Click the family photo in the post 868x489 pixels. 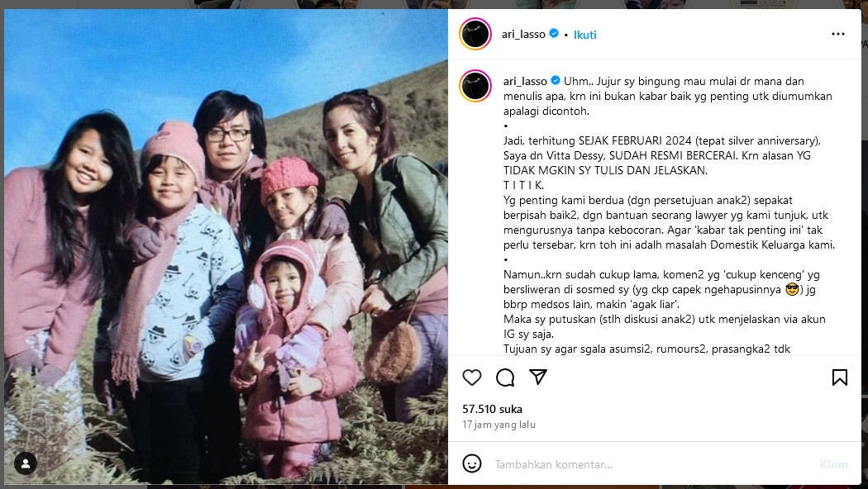tap(226, 247)
